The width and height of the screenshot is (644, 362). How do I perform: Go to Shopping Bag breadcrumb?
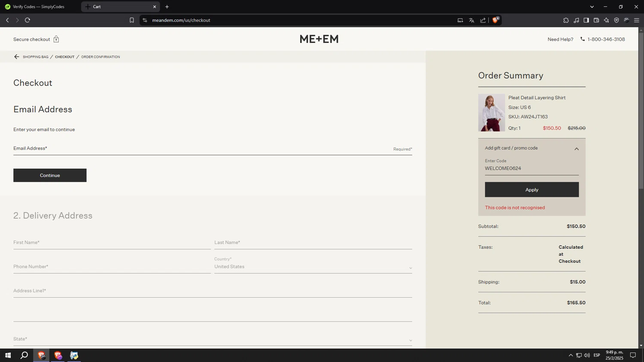[36, 57]
